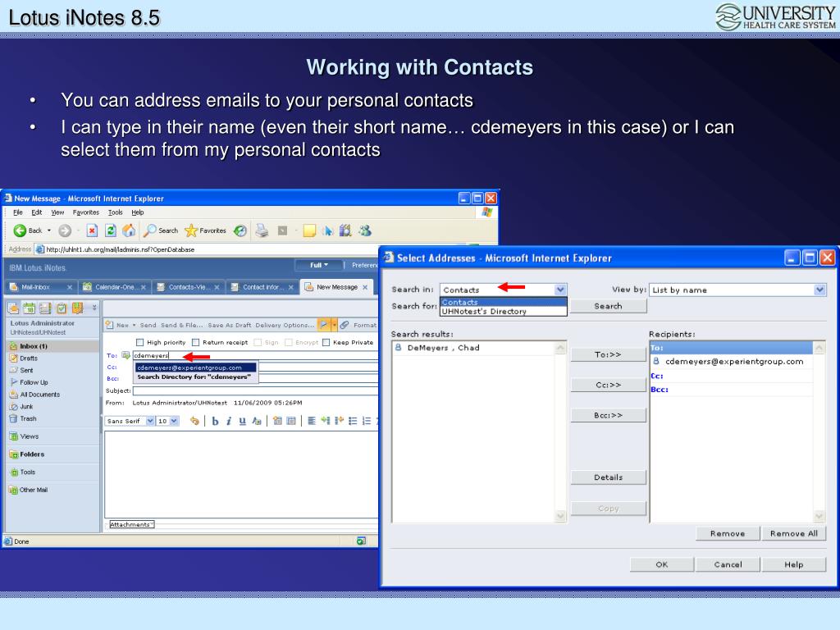Open Calendar via sidebar calendar icon
The width and height of the screenshot is (840, 630).
coord(29,308)
